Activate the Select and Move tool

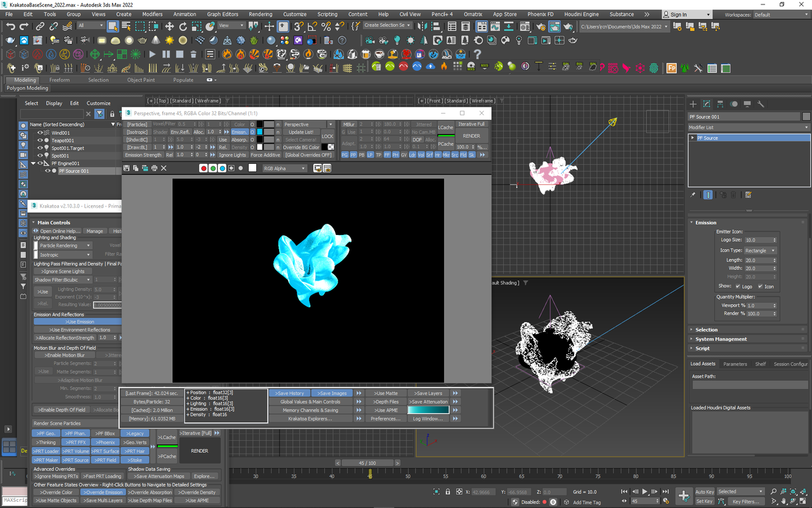[169, 26]
